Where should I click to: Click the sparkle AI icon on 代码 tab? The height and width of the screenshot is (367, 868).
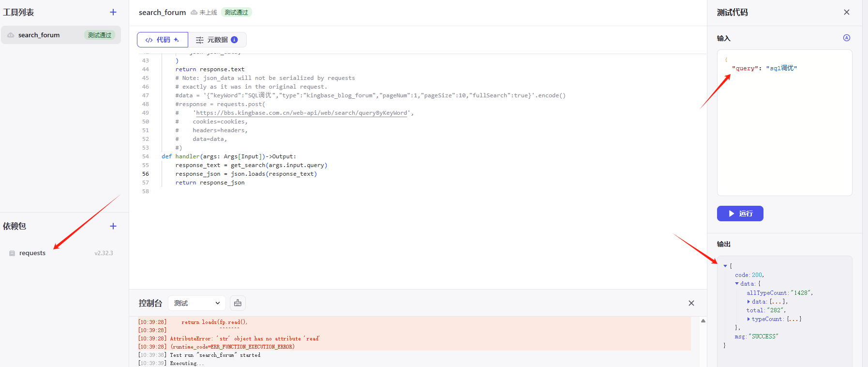(x=177, y=40)
